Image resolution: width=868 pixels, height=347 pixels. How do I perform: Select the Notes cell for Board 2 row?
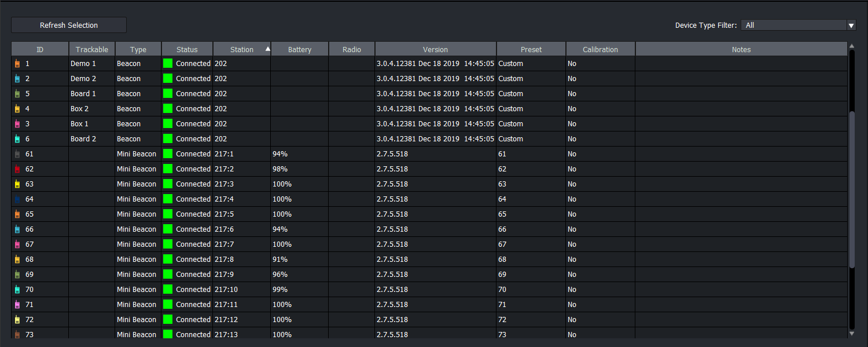click(741, 139)
